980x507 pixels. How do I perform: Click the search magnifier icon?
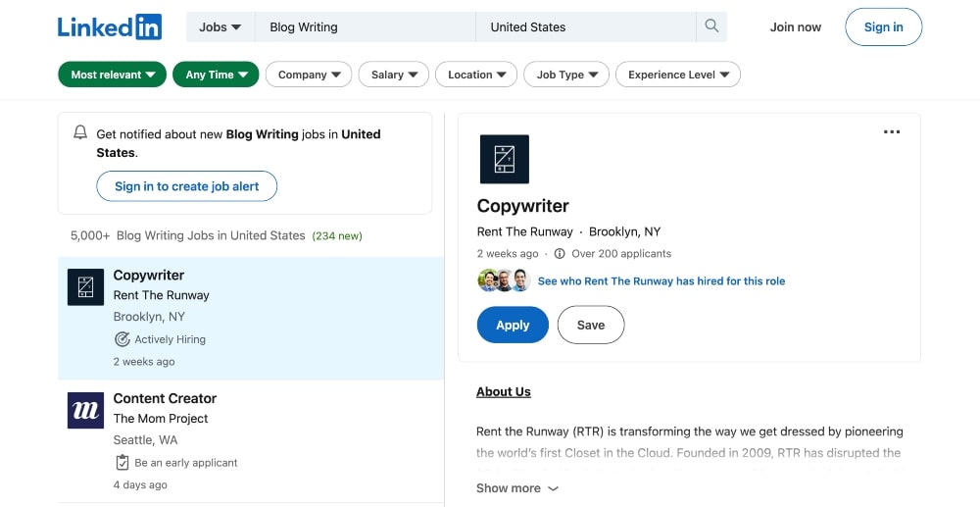click(x=711, y=26)
